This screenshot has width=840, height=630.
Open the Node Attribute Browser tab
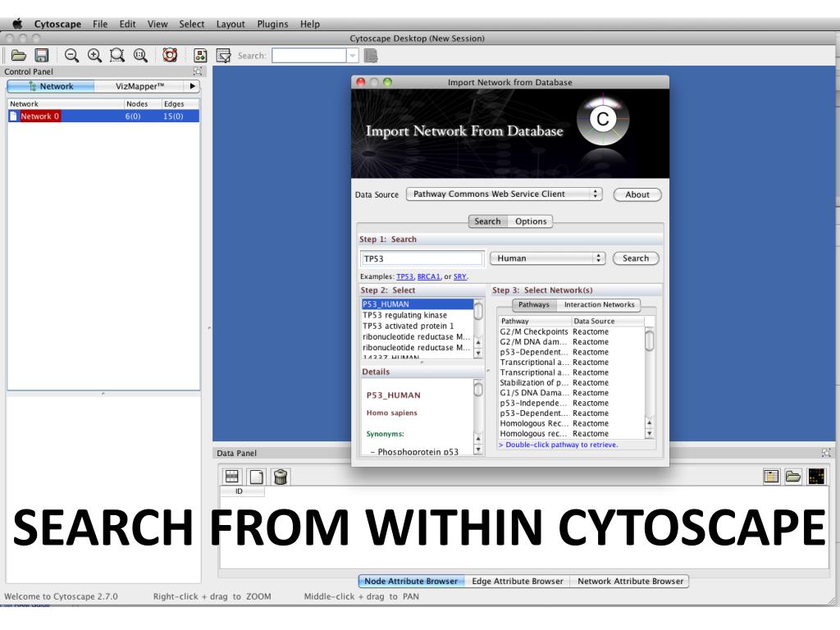[412, 581]
